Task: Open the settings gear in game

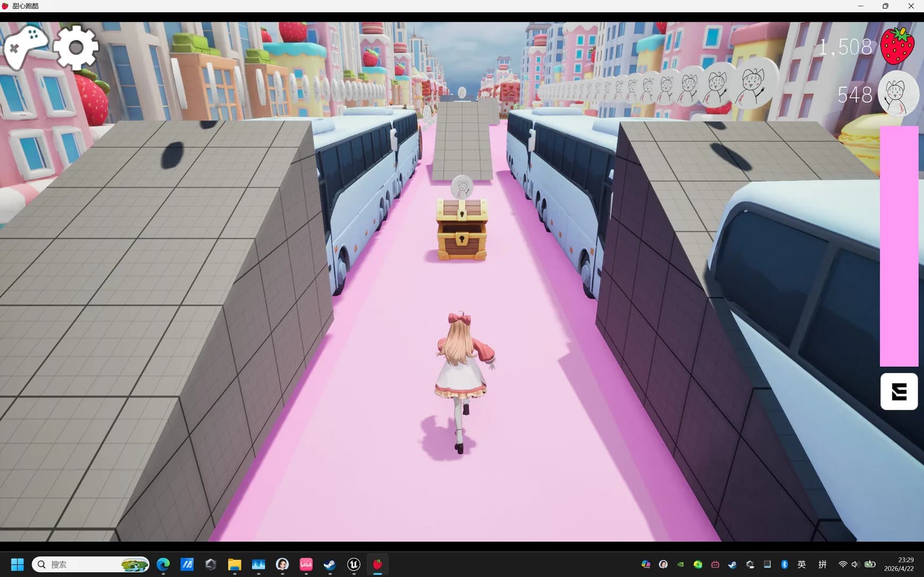Action: click(x=76, y=48)
